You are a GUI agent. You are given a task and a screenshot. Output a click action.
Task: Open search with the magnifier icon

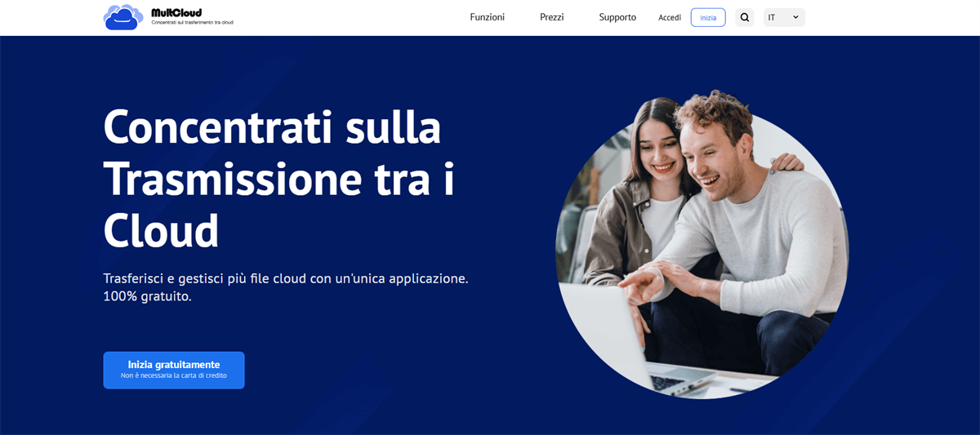[744, 17]
